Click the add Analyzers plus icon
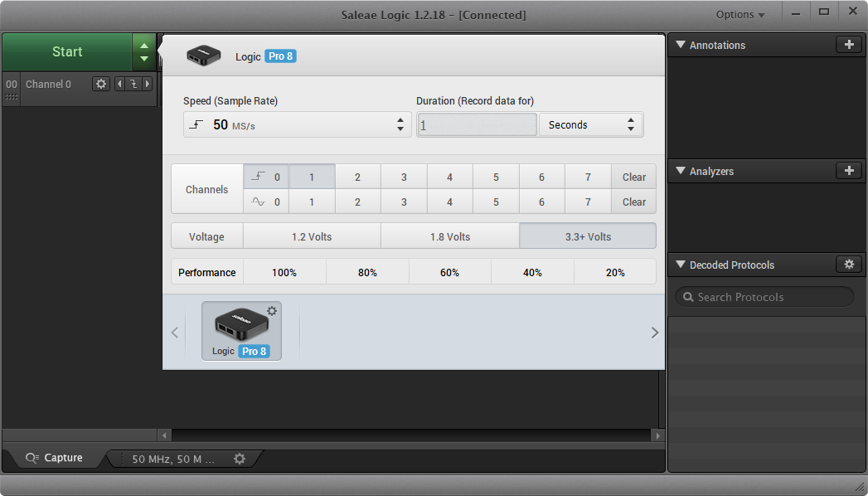Screen dimensions: 868x496 848,171
